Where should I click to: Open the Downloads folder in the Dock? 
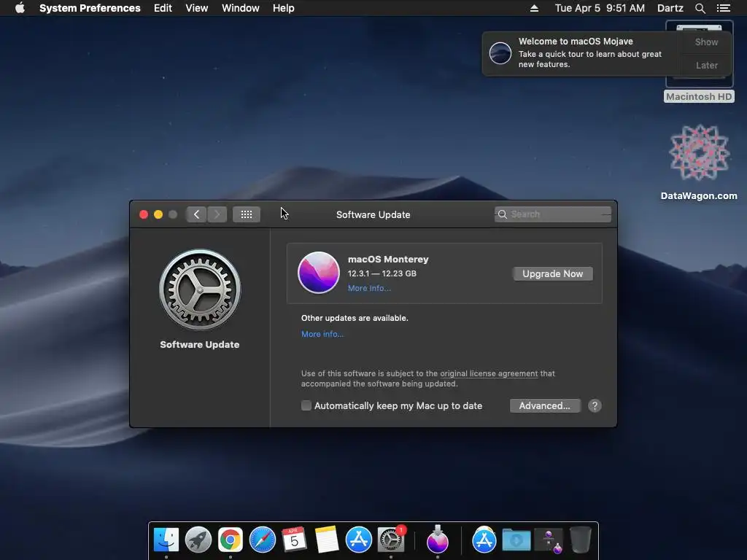click(516, 540)
